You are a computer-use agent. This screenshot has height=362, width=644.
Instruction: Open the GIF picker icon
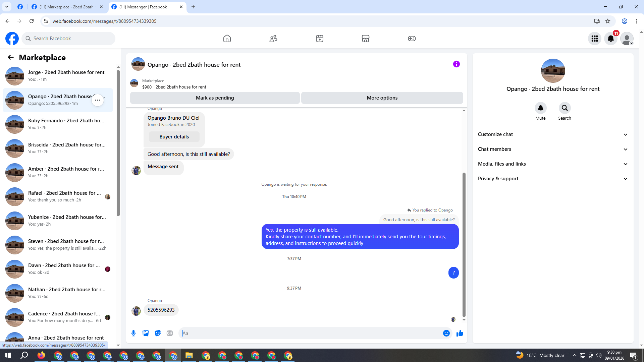coord(170,333)
